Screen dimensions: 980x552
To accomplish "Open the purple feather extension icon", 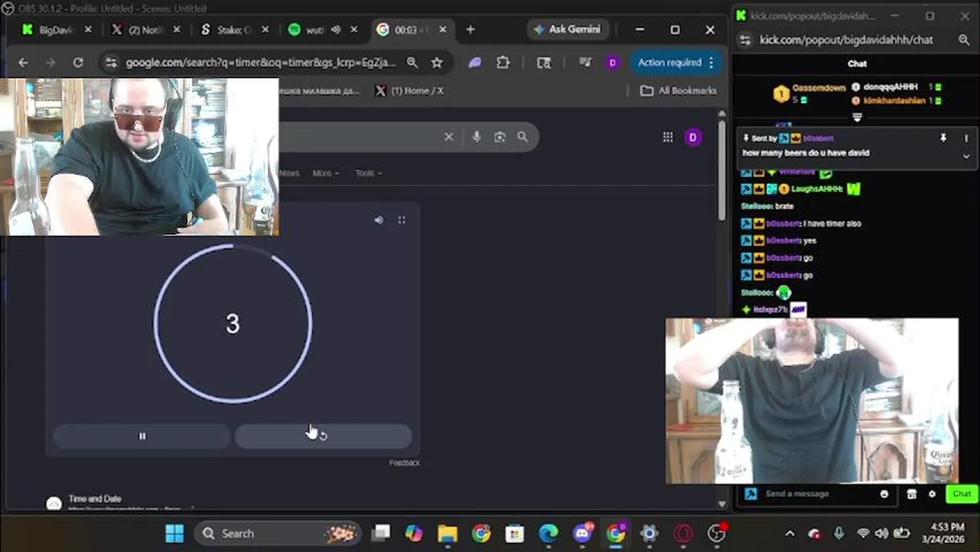I will 475,63.
